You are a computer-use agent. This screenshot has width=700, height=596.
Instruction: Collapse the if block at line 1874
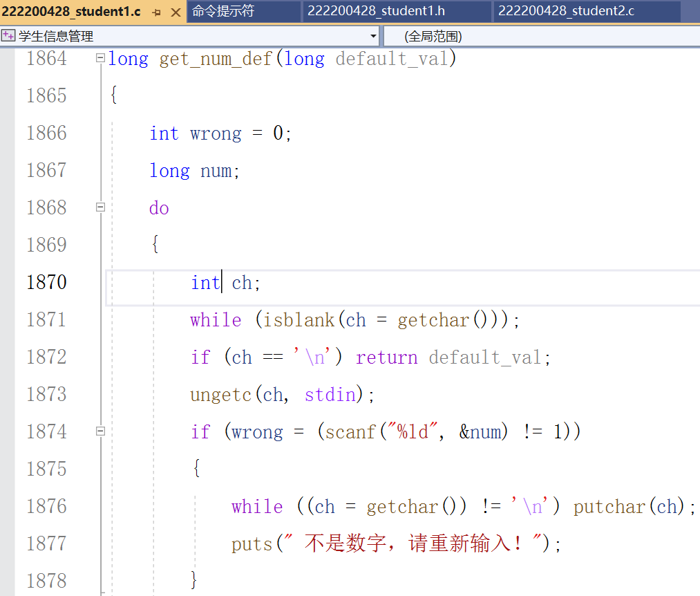pos(100,431)
